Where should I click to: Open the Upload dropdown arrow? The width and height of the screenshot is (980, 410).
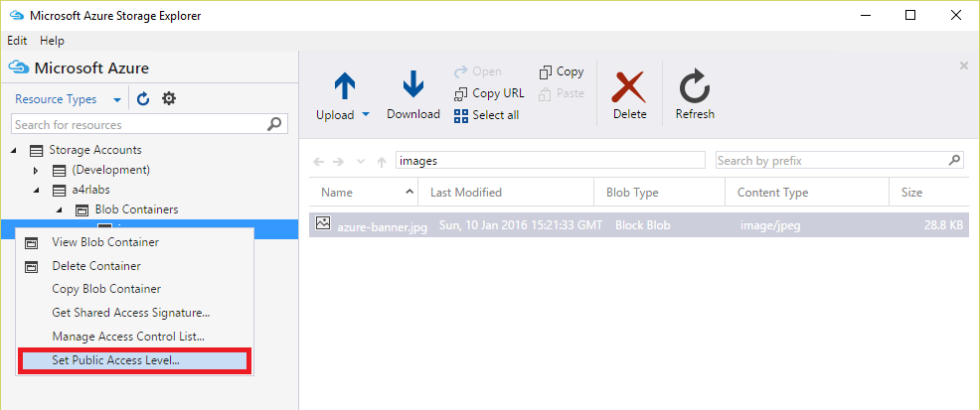366,115
